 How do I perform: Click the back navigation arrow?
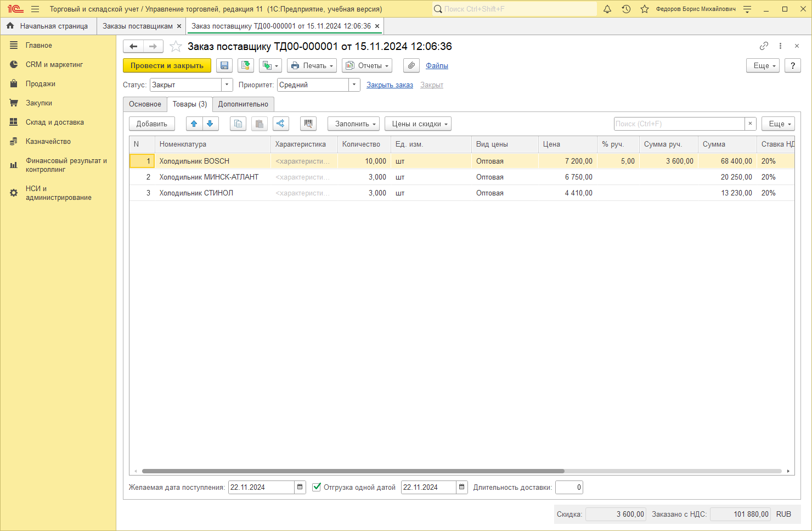click(x=133, y=47)
